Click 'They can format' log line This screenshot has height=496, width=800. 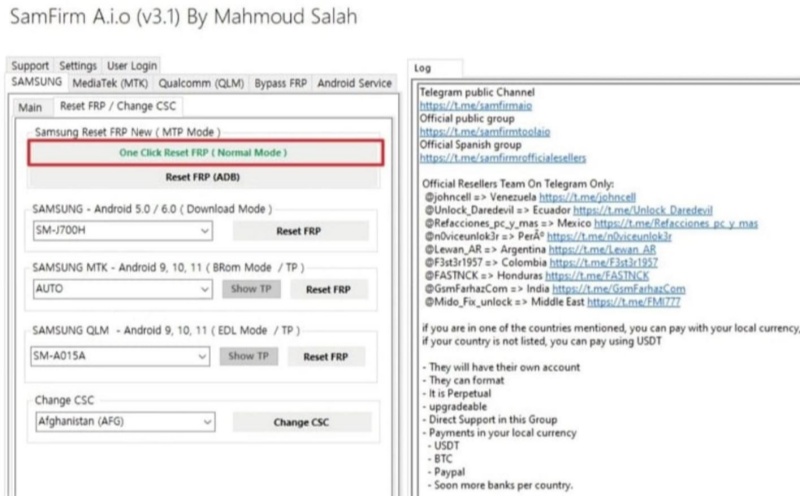click(x=463, y=381)
